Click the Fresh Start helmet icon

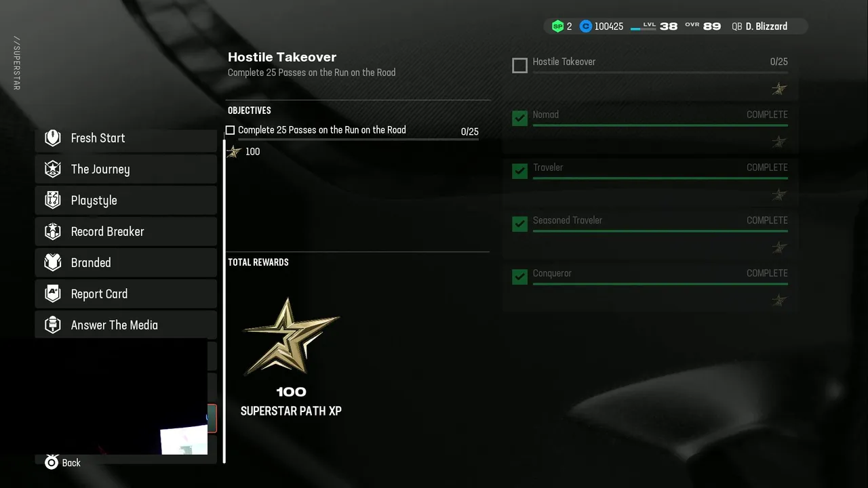click(x=53, y=138)
